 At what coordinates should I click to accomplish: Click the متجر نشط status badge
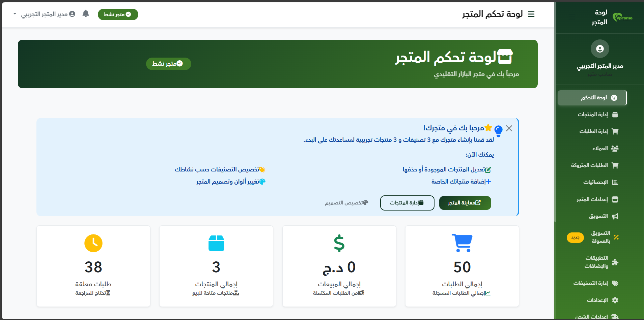[x=118, y=14]
